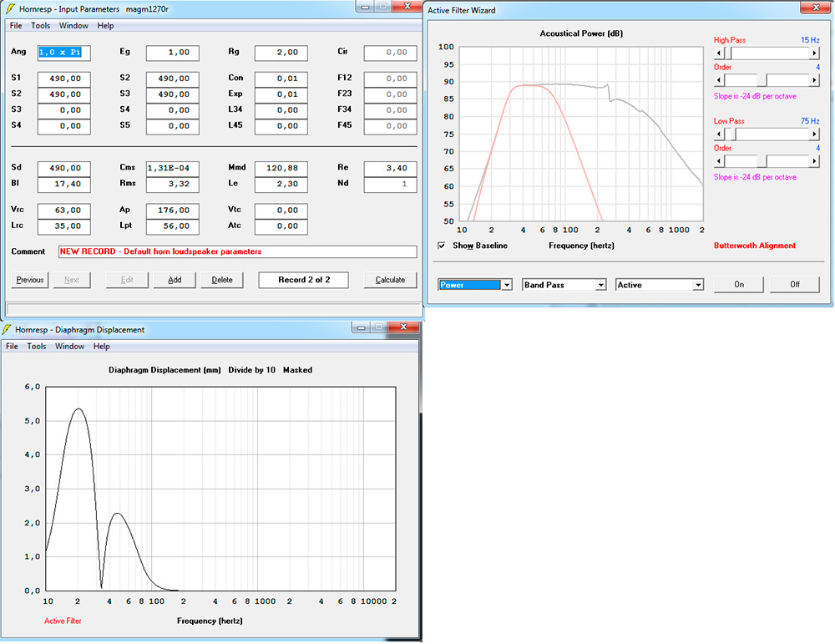Turn the active filter On
This screenshot has height=644, width=835.
point(739,285)
